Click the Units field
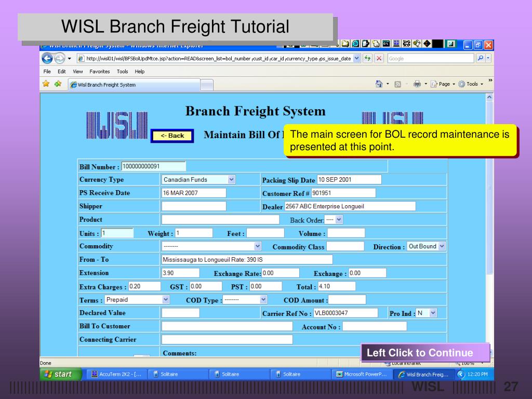The width and height of the screenshot is (532, 399). [x=117, y=233]
